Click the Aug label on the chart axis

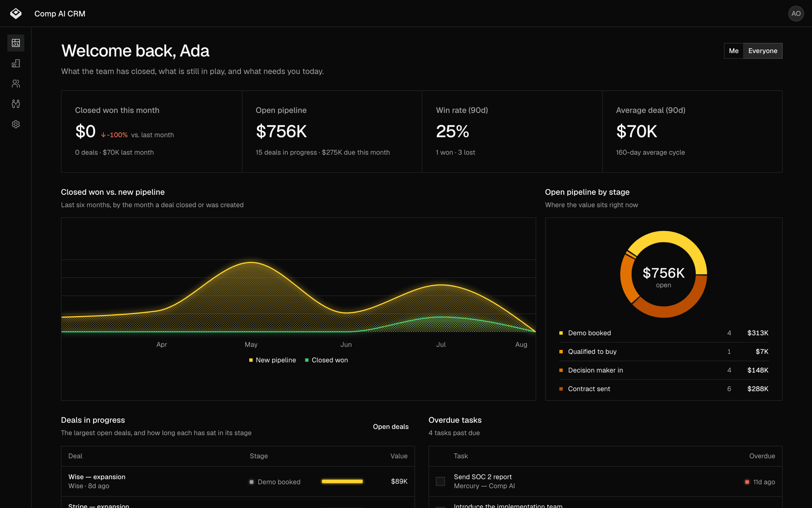point(521,344)
